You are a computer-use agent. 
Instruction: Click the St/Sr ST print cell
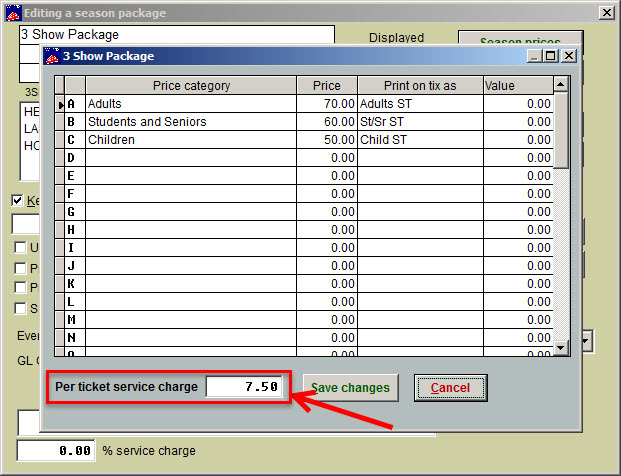(x=420, y=122)
